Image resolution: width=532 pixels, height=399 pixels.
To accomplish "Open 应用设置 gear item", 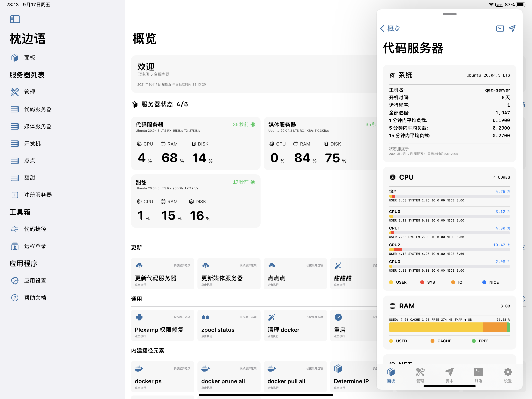I will [x=35, y=281].
